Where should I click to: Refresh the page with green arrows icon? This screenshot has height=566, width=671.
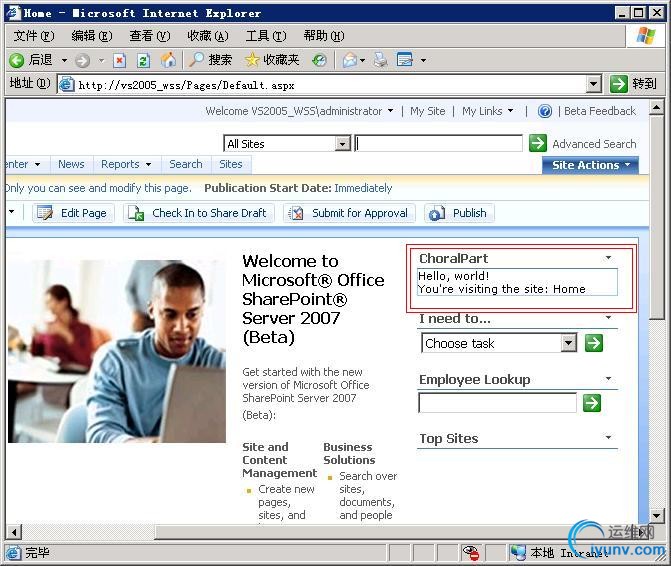coord(143,60)
